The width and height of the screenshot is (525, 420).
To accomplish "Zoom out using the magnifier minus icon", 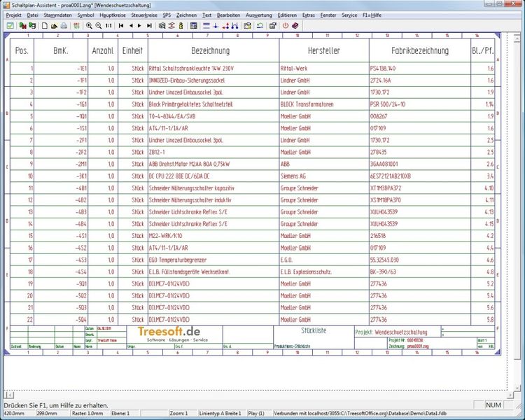I will tap(98, 25).
